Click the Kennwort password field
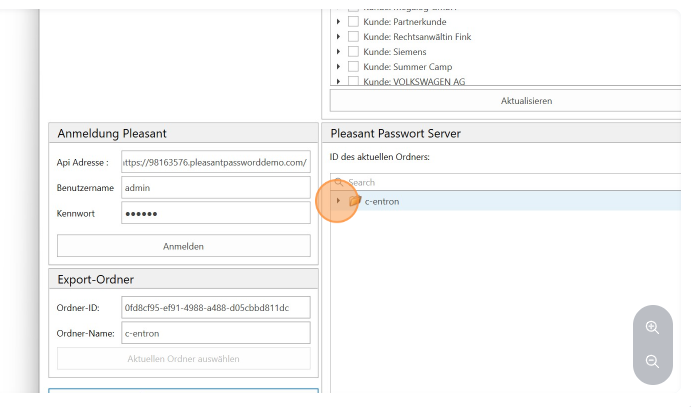691x407 pixels. point(215,213)
